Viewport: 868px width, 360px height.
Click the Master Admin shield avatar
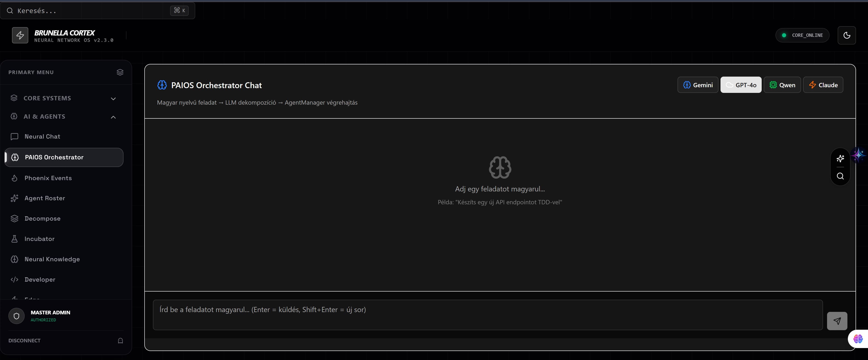(16, 316)
